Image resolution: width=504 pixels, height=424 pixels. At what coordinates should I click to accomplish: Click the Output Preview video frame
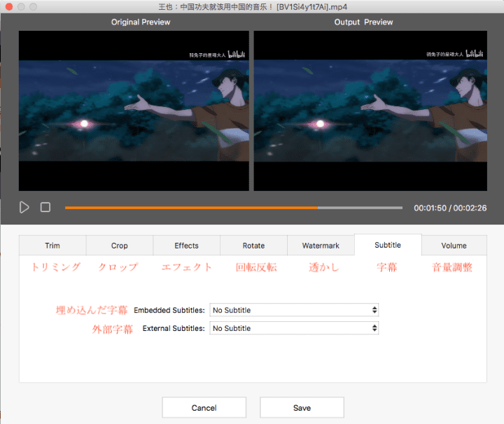pos(370,111)
